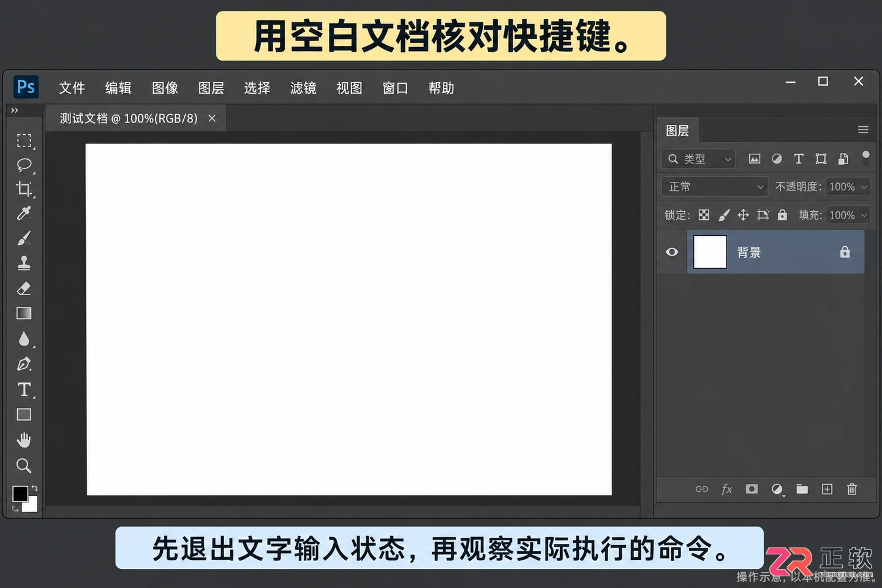882x588 pixels.
Task: Choose the Rectangle shape tool
Action: [x=24, y=415]
